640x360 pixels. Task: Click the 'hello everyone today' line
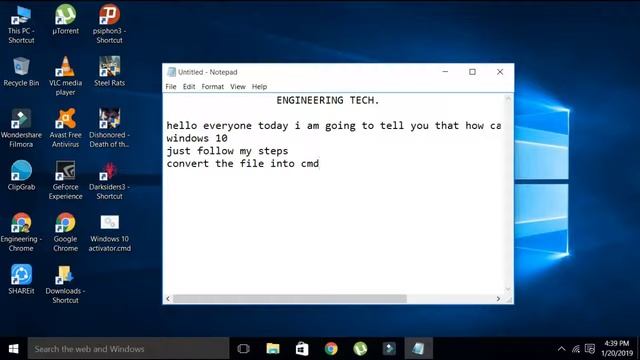click(x=334, y=126)
